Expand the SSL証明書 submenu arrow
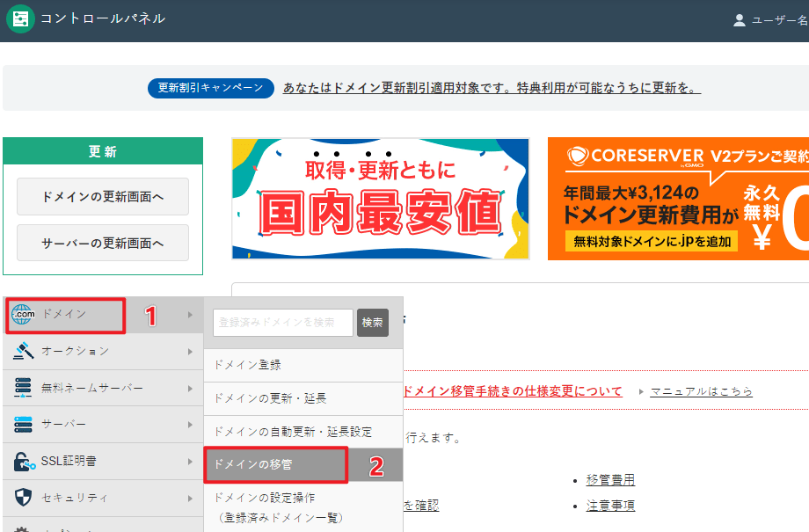 click(191, 462)
